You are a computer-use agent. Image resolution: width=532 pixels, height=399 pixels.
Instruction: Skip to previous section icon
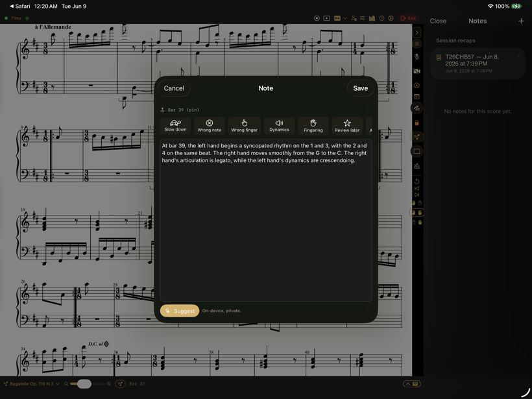point(417,188)
